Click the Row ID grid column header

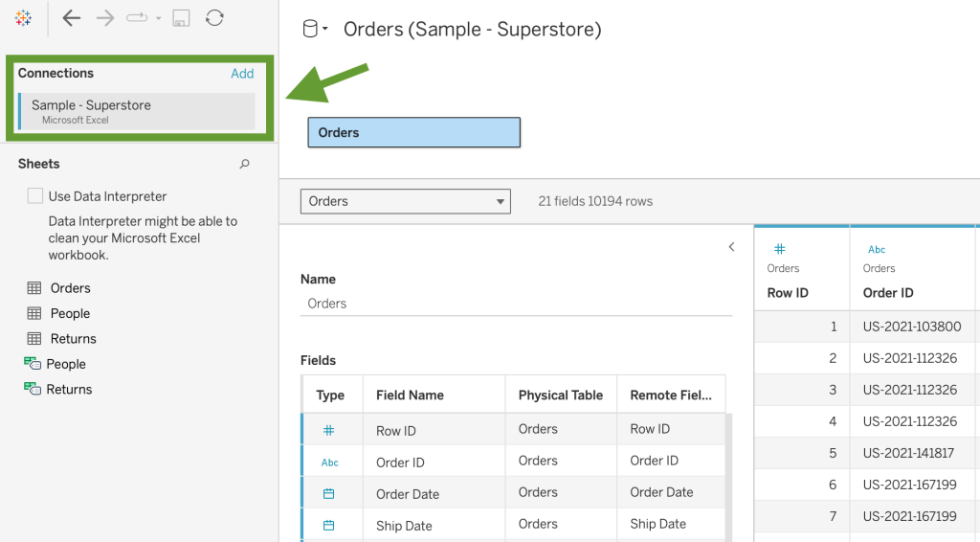pos(788,293)
